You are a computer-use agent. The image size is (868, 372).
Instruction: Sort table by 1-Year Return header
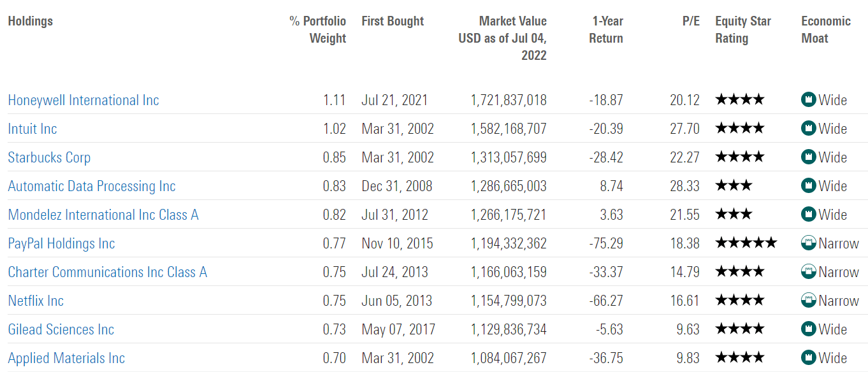click(605, 30)
